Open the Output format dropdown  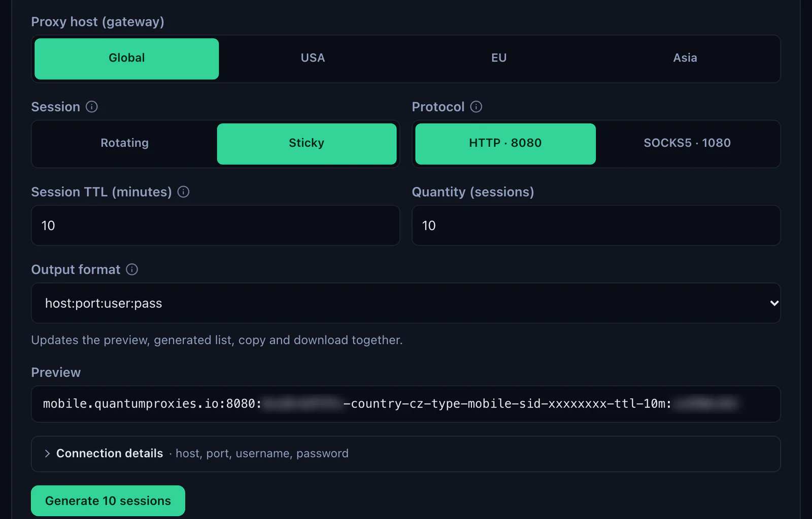coord(405,303)
